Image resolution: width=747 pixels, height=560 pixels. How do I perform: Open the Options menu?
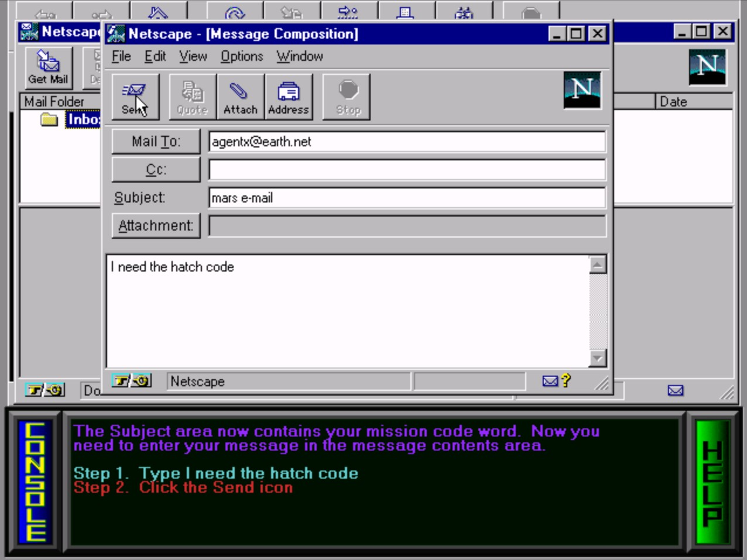tap(242, 56)
